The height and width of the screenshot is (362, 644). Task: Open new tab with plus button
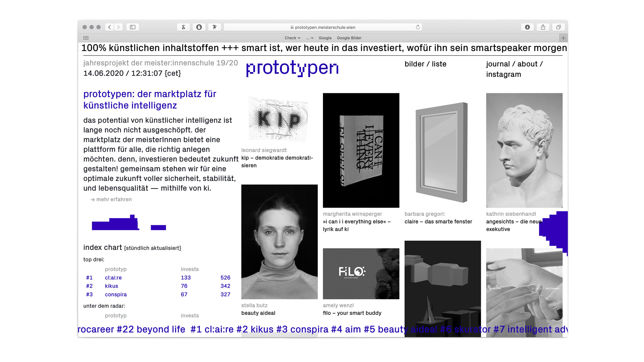coord(563,38)
